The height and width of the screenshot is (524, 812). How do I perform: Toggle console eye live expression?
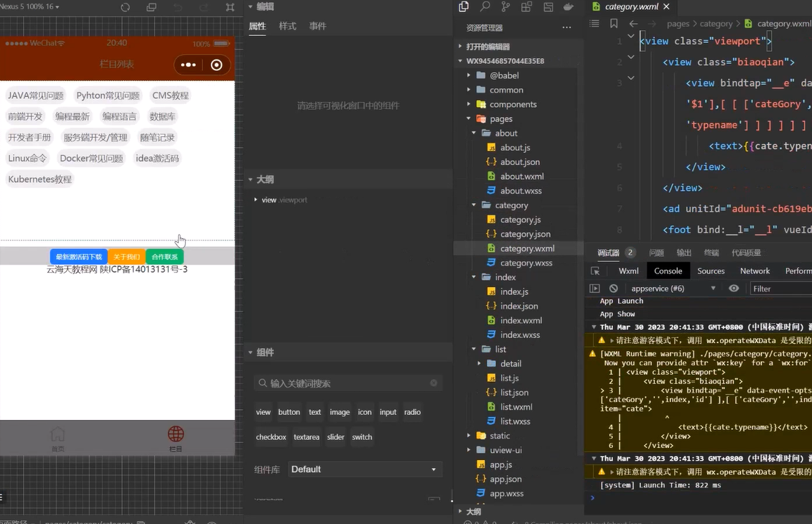pyautogui.click(x=734, y=289)
